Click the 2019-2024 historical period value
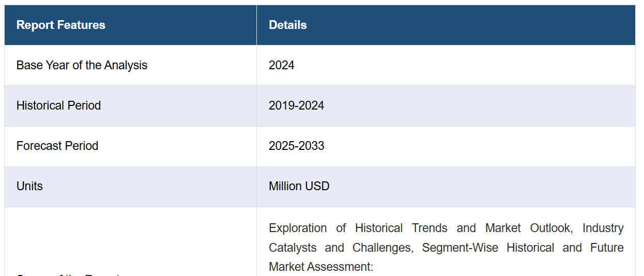 (296, 105)
